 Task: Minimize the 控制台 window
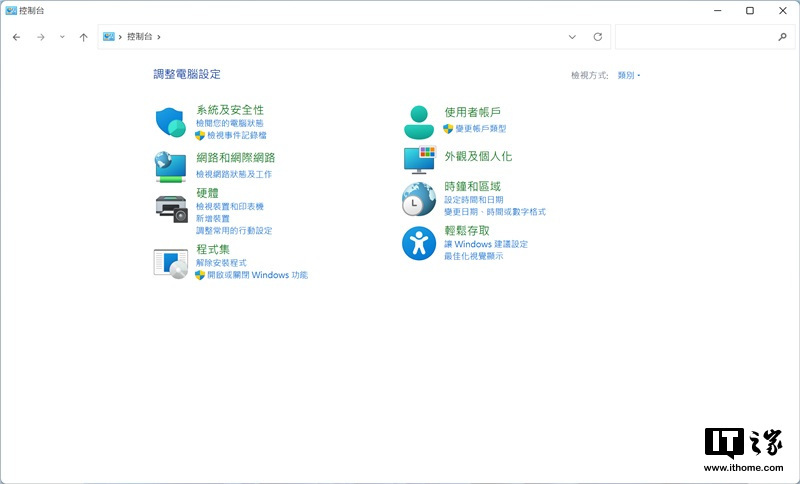717,10
